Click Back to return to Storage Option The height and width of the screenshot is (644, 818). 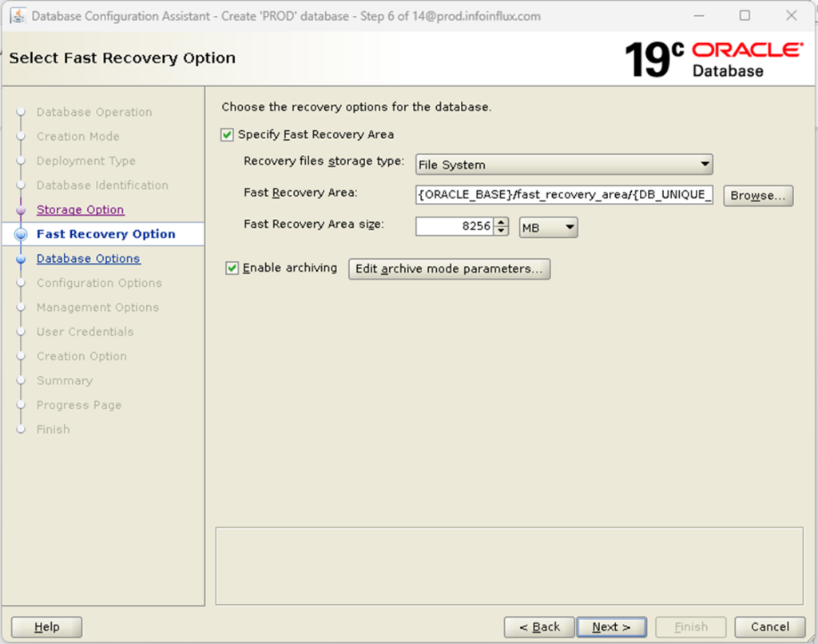pyautogui.click(x=538, y=626)
